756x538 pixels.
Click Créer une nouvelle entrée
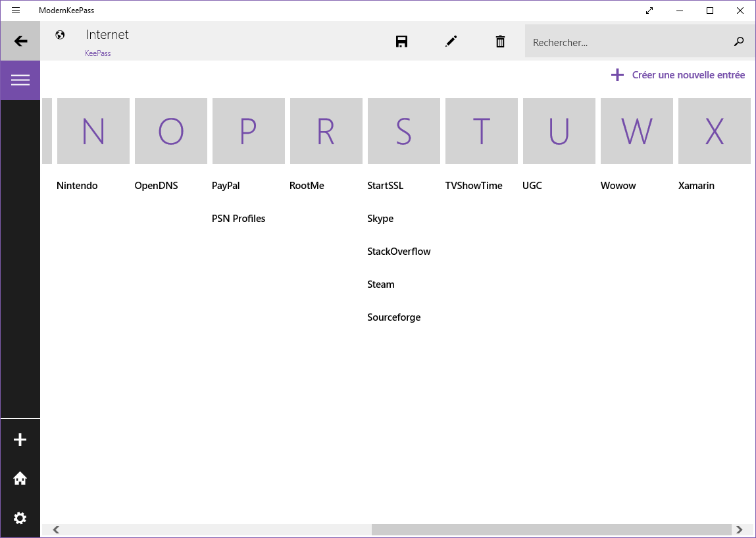(678, 75)
